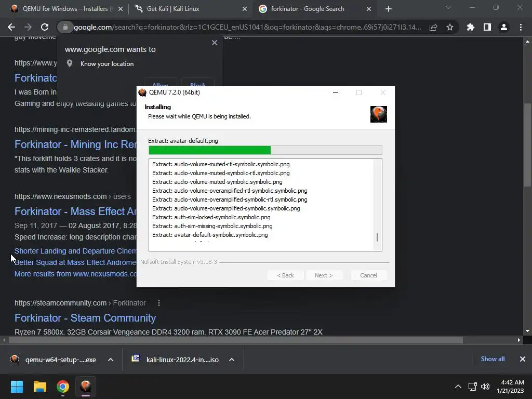Close the downloads bar

pos(523,359)
